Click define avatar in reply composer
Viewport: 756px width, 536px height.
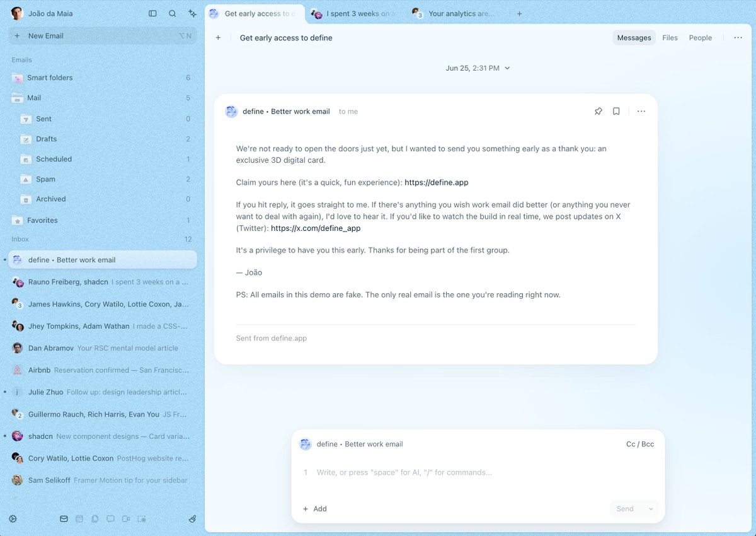point(306,444)
